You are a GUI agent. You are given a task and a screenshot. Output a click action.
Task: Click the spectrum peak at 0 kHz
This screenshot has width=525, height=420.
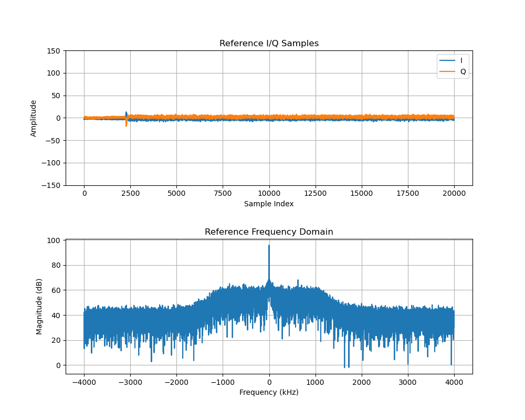tap(269, 247)
